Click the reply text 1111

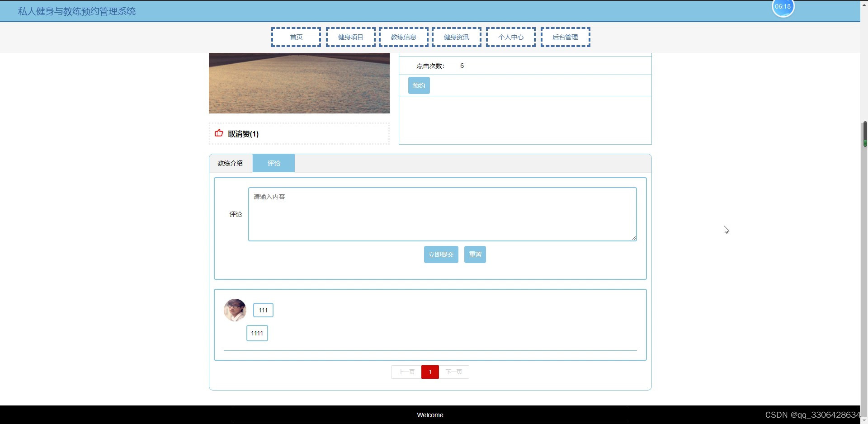click(x=257, y=333)
